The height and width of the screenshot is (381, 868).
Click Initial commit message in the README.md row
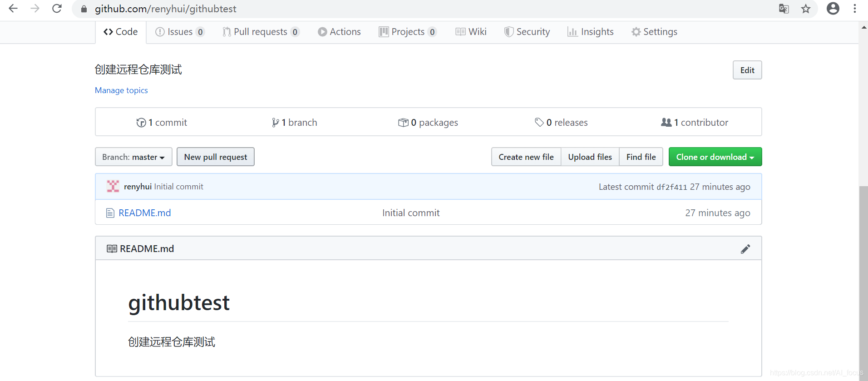[411, 213]
